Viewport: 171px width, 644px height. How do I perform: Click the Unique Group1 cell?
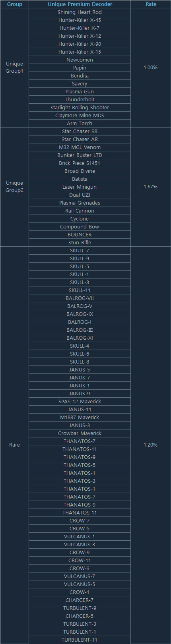14,68
